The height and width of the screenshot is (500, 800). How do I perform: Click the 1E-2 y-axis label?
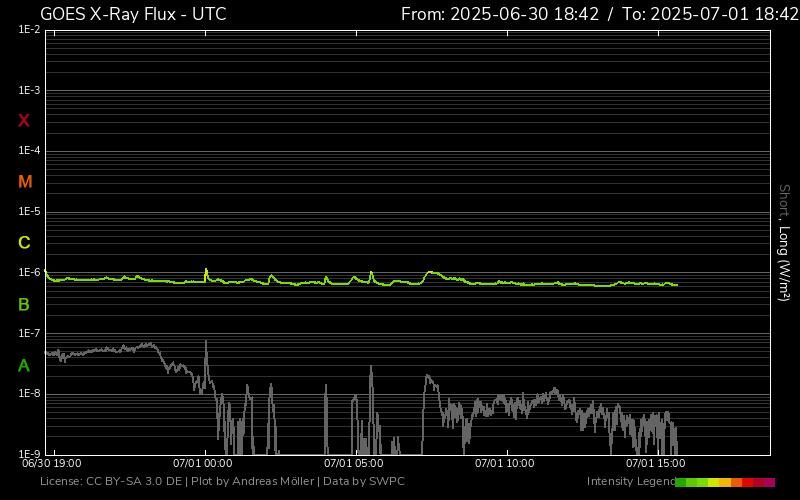pos(29,30)
